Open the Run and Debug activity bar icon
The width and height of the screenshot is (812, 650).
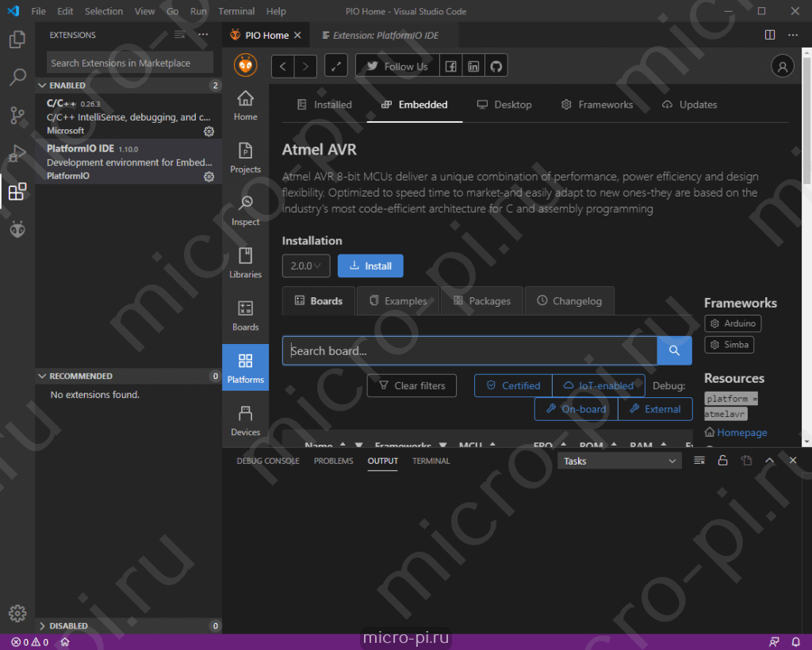[x=17, y=154]
